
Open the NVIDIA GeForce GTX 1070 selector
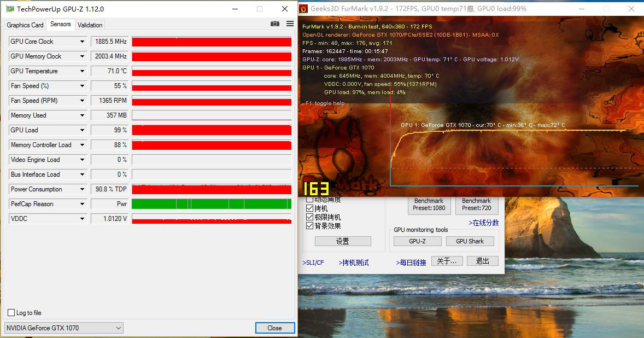[x=63, y=328]
